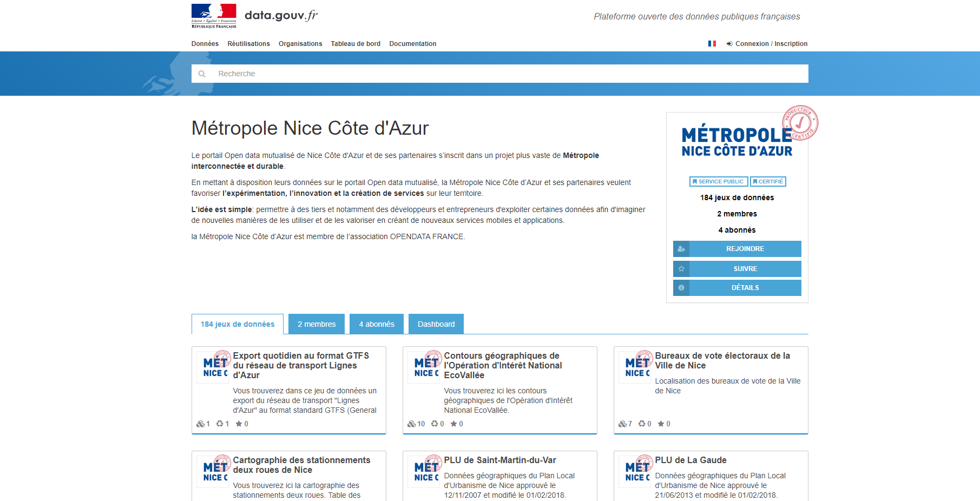Focus the Recherche search field
The width and height of the screenshot is (980, 501).
click(509, 74)
